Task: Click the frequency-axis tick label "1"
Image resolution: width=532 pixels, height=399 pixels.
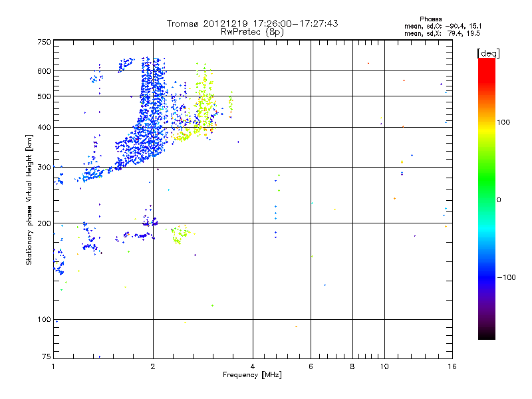Action: click(53, 366)
